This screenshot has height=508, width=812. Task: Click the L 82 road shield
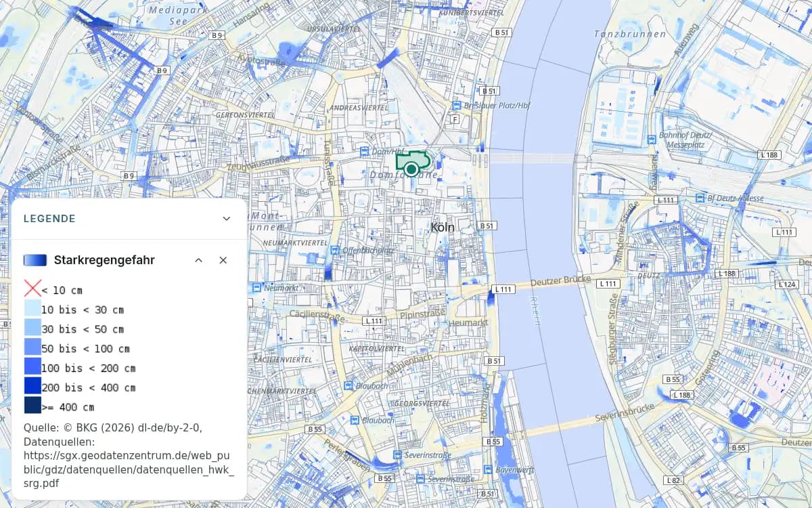pyautogui.click(x=673, y=480)
